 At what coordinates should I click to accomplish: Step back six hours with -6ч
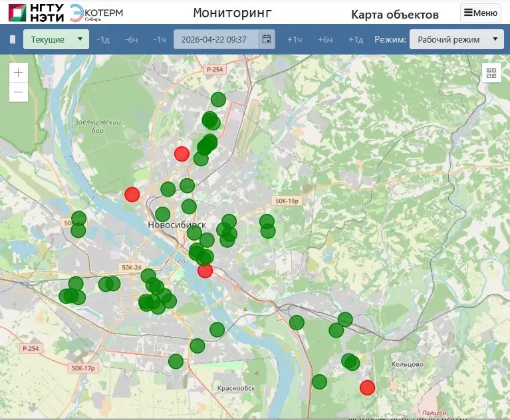132,40
